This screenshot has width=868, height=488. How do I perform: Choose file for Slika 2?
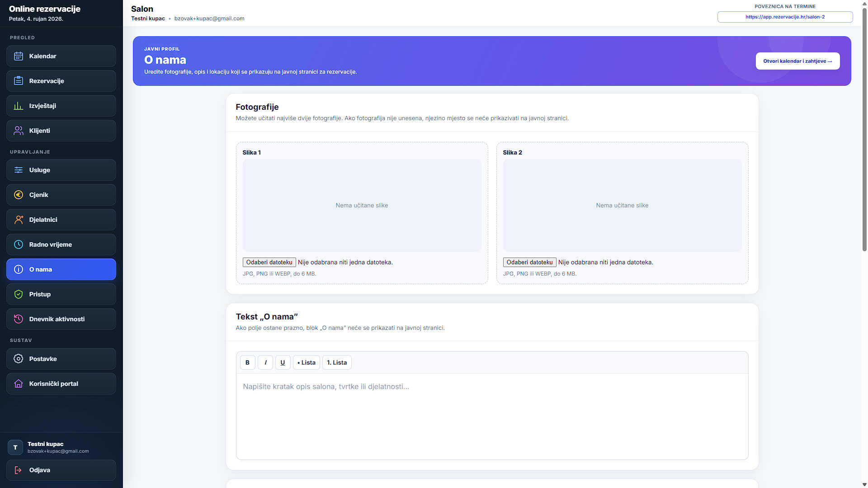click(x=529, y=262)
